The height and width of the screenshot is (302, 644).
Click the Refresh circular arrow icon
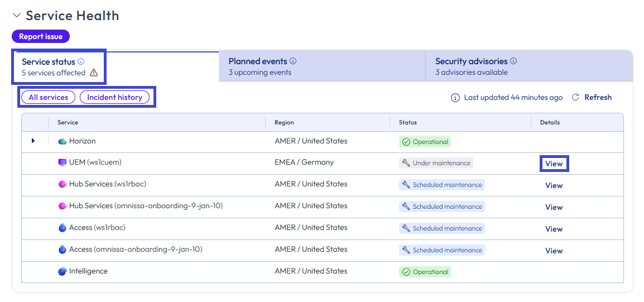pyautogui.click(x=575, y=97)
